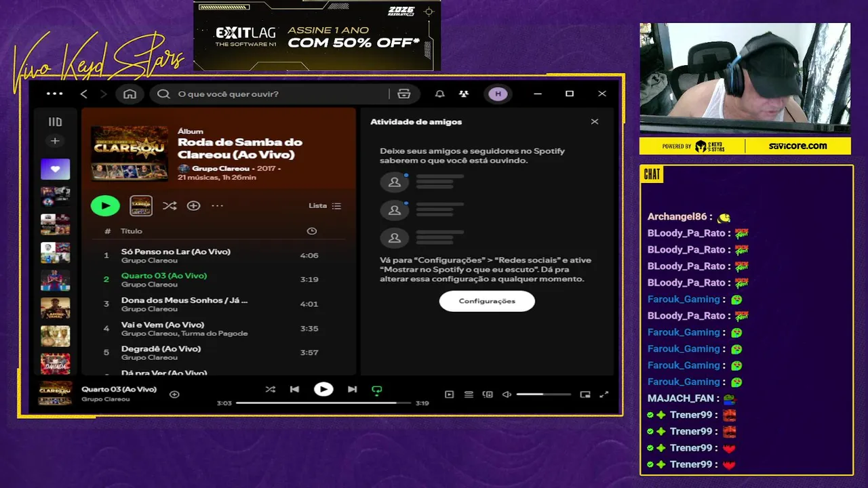Open the Connect to a device icon
Screen dimensions: 868x488
pyautogui.click(x=488, y=394)
